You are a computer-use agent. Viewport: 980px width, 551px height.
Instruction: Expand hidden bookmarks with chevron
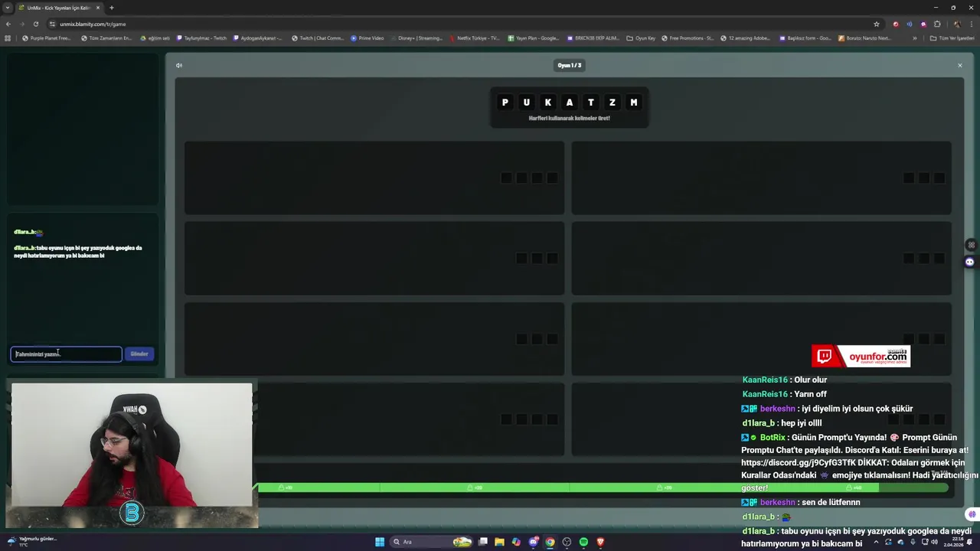(914, 37)
